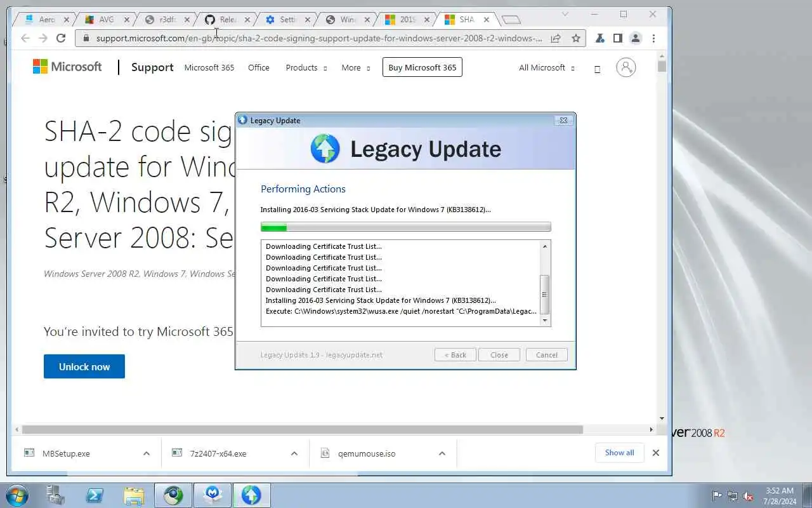Click the Buy Microsoft 365 button
812x508 pixels.
click(x=422, y=67)
